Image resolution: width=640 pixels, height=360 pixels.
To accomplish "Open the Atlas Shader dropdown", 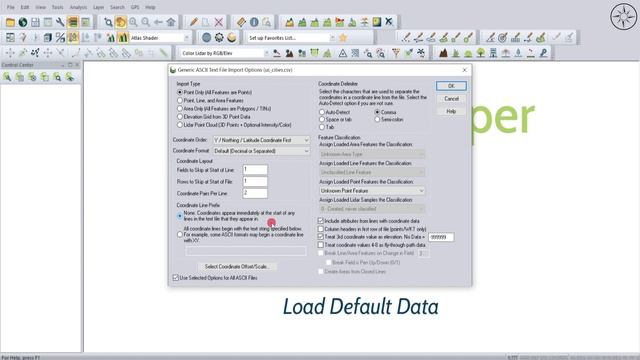I will tap(160, 38).
